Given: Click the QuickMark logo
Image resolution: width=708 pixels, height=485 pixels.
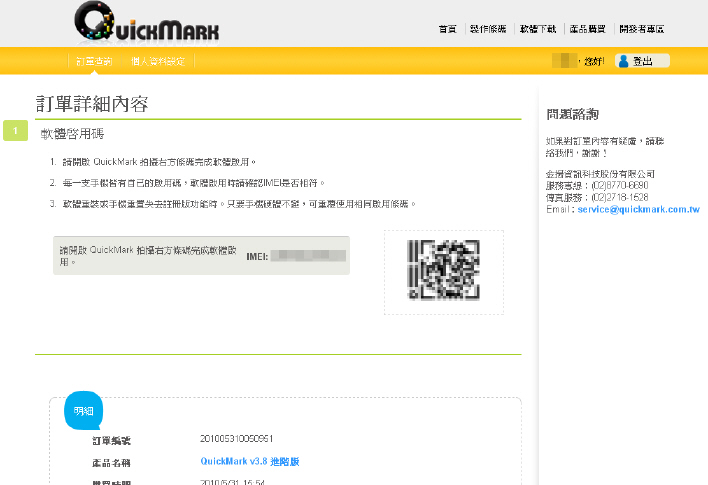Looking at the screenshot, I should click(x=146, y=24).
